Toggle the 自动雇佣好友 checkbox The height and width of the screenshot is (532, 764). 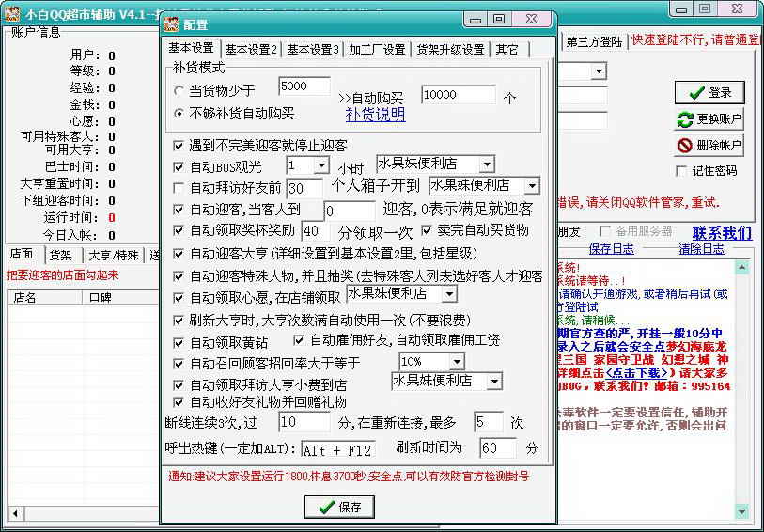click(x=299, y=339)
